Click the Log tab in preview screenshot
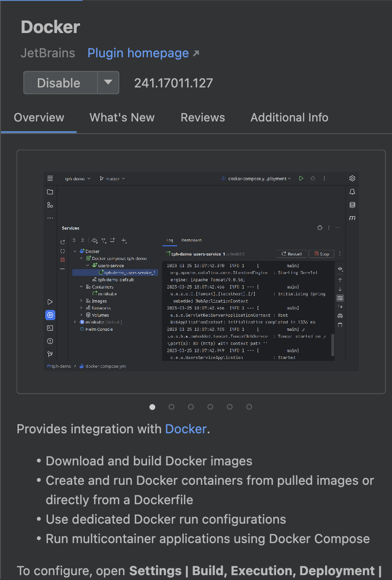This screenshot has height=580, width=392. pos(170,240)
